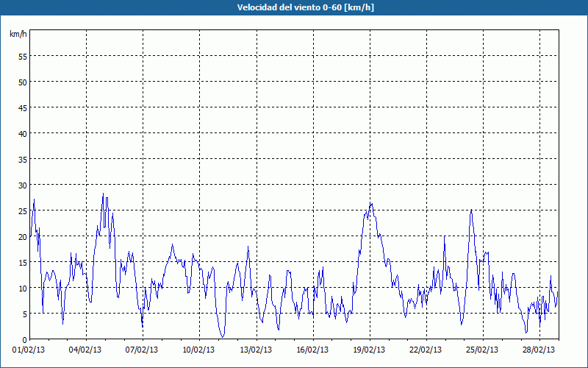Image resolution: width=588 pixels, height=368 pixels.
Task: Select the y-axis value 35
Action: [x=23, y=160]
